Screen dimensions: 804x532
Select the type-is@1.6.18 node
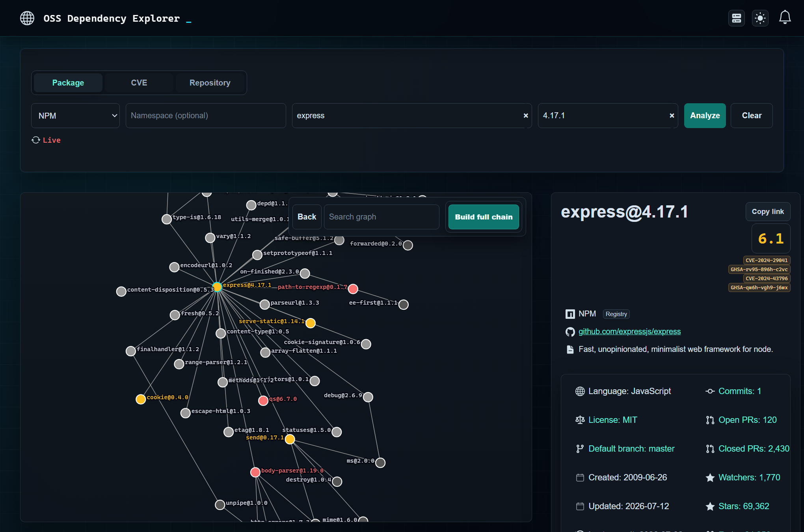tap(167, 219)
